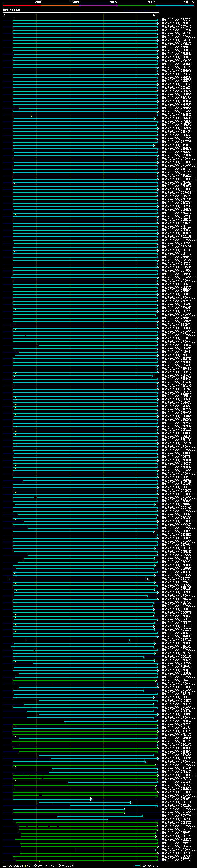The height and width of the screenshot is (868, 197).
Task: Select hit label UniRef100_Q7PRH3
Action: pos(176,551)
